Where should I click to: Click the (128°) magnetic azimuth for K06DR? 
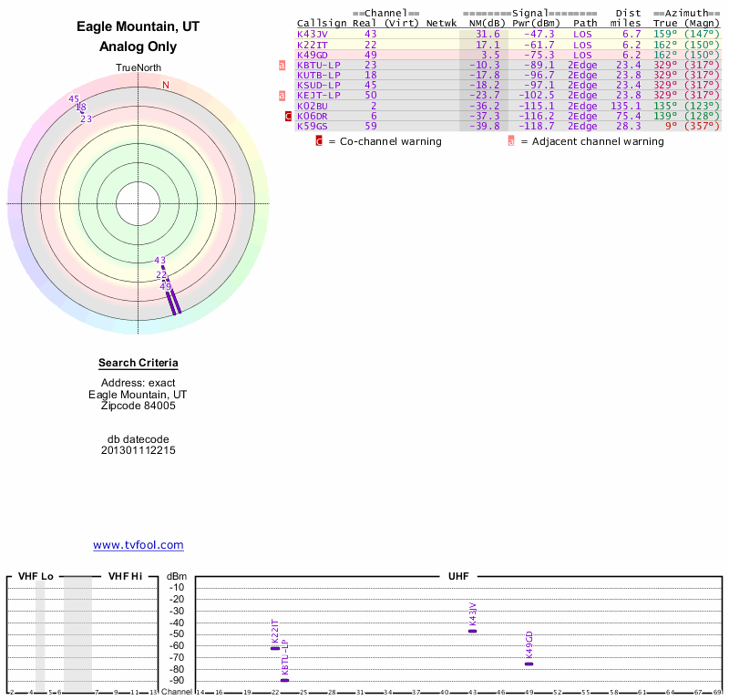click(x=702, y=116)
